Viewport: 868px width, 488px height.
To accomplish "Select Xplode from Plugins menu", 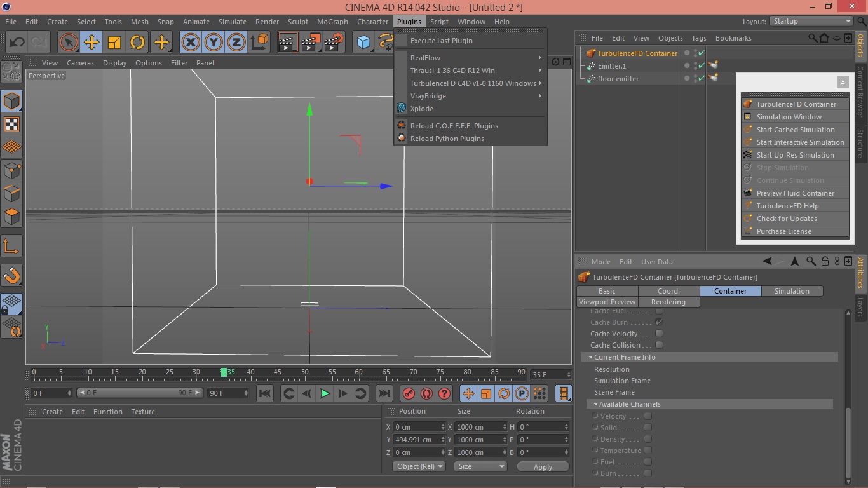I will (471, 109).
